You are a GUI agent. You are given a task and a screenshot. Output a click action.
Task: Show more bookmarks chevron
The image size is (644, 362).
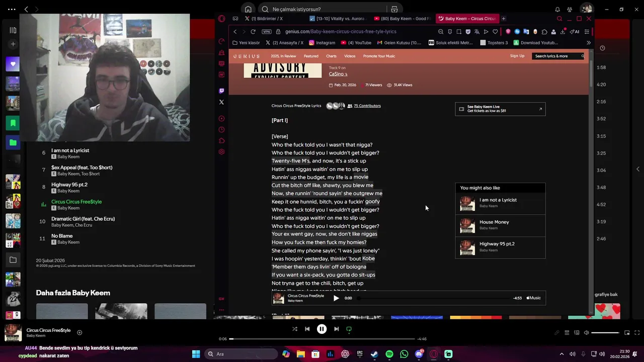[x=589, y=43]
